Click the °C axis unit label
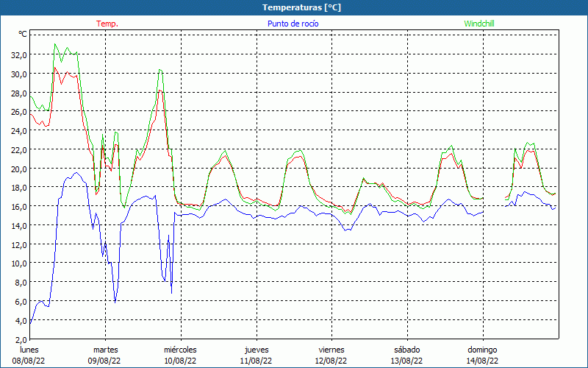Image resolution: width=588 pixels, height=368 pixels. 23,34
